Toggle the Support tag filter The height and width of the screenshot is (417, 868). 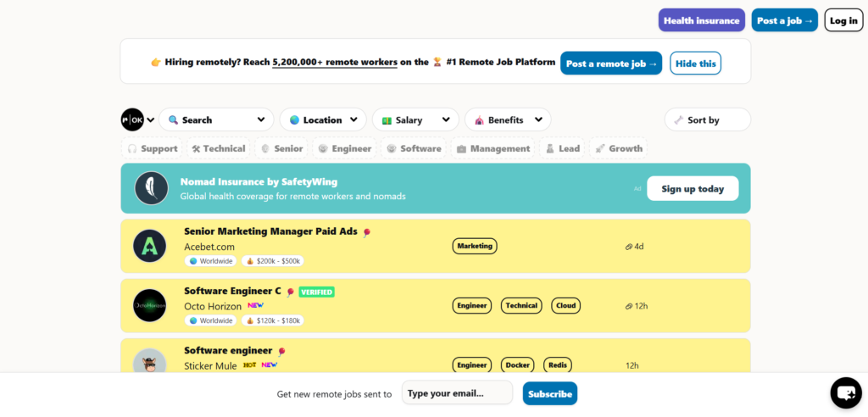(152, 148)
